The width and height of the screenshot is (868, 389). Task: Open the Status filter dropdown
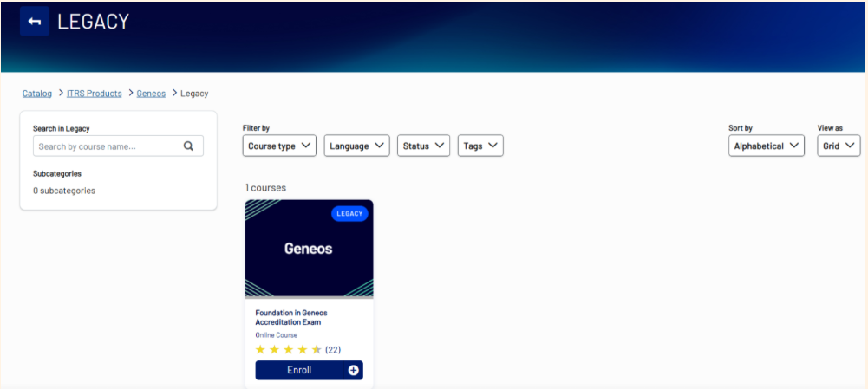click(423, 146)
